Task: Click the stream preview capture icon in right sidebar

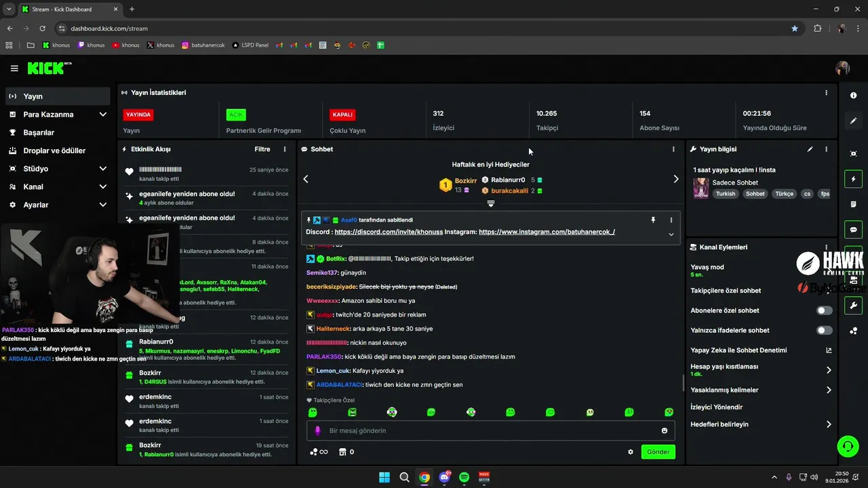Action: point(853,154)
